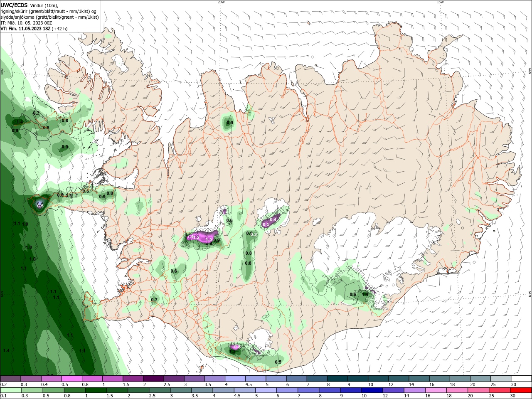Select the magenta 1–1.5 snow legend swatch

[x=113, y=379]
